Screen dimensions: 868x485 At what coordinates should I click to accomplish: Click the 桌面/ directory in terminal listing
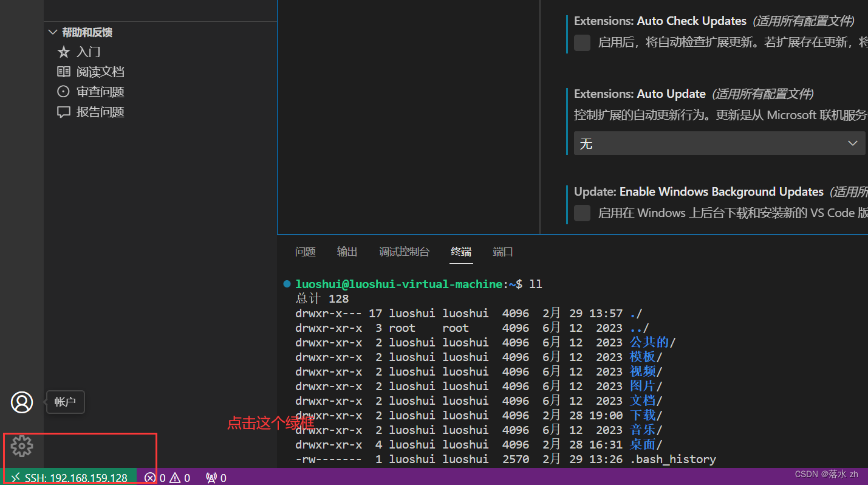point(646,444)
